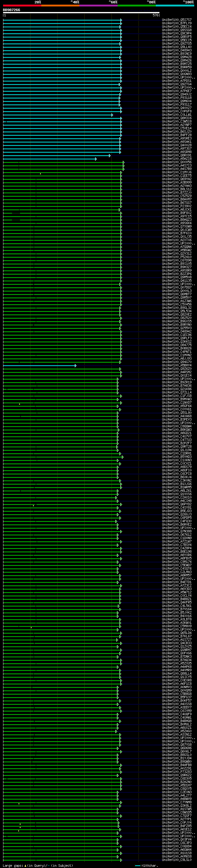This screenshot has width=197, height=868.
Task: Click the purple ~60% identity legend segment
Action: pos(98,6)
